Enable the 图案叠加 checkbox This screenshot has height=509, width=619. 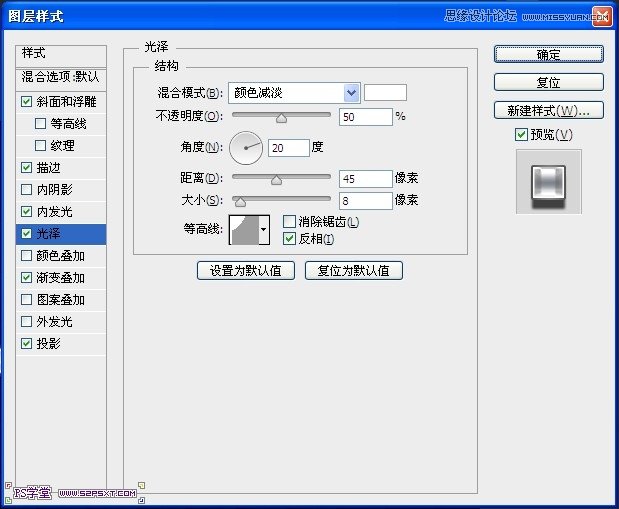[x=26, y=300]
